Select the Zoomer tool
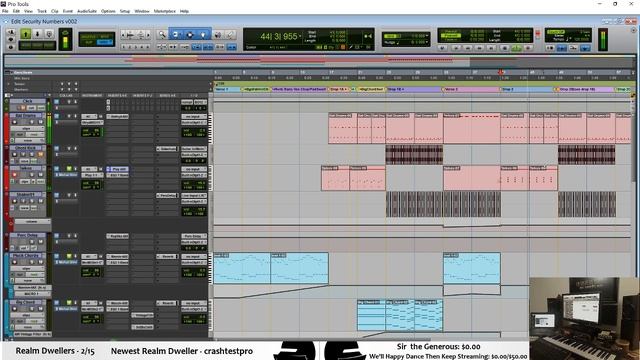The width and height of the screenshot is (640, 360). (x=162, y=35)
